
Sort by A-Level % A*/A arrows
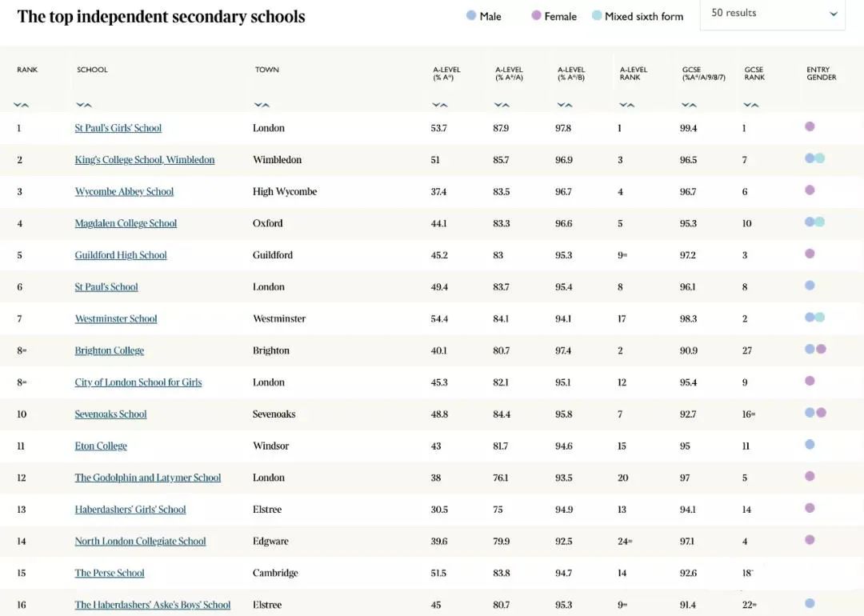click(502, 105)
